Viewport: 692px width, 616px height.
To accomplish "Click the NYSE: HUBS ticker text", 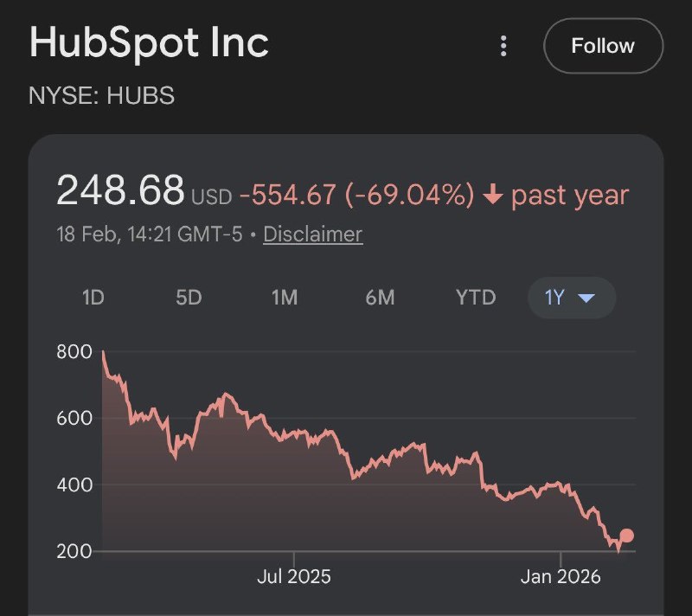I will point(102,96).
